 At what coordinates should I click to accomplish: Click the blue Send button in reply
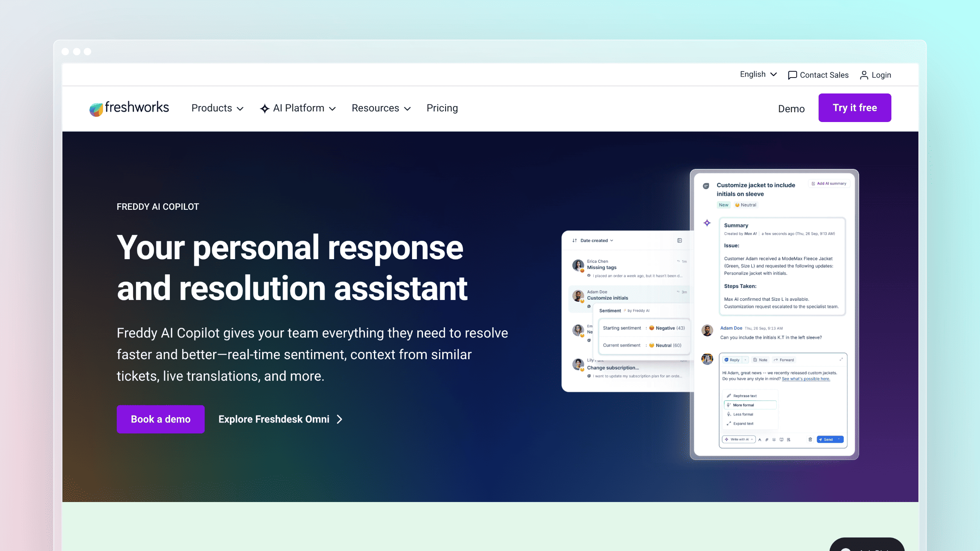click(x=830, y=440)
